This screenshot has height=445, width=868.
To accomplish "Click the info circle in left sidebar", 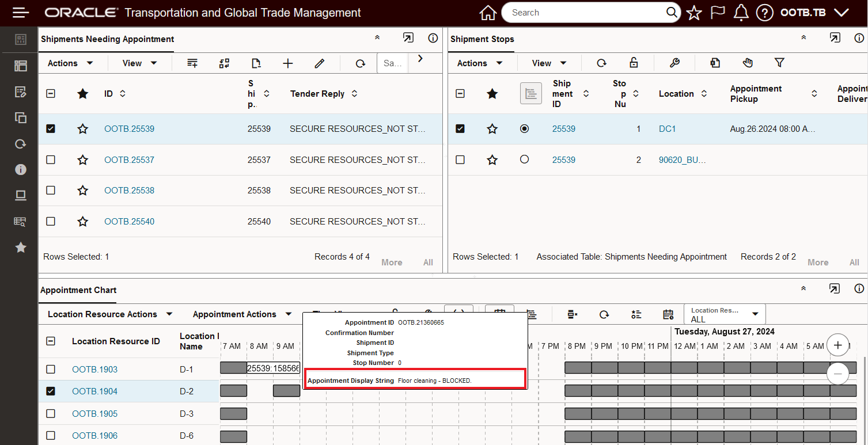I will (x=21, y=169).
